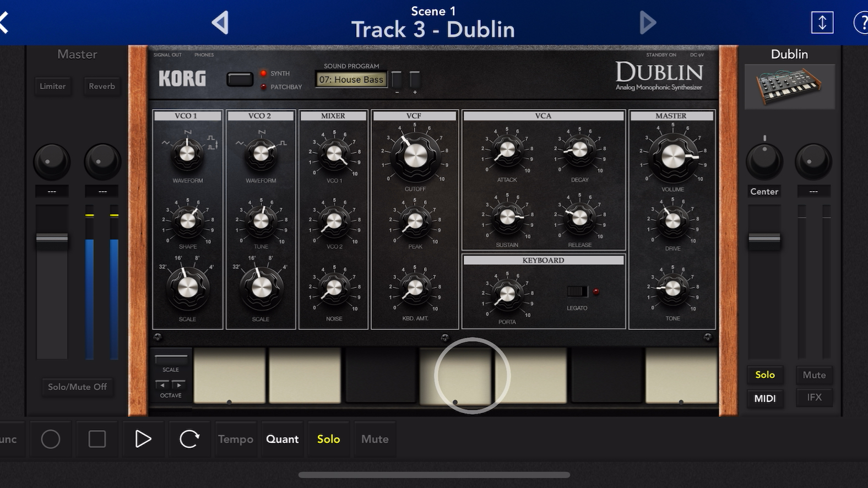Click the SCALE button beside the keyboard
Viewport: 868px width, 488px height.
[x=171, y=360]
